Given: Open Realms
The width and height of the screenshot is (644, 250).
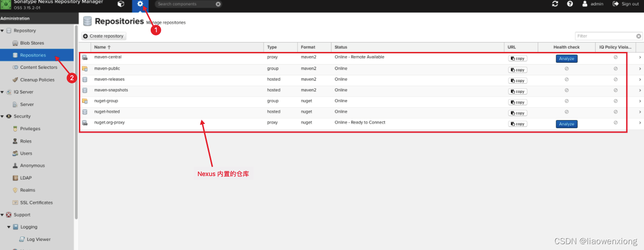Looking at the screenshot, I should click(28, 190).
